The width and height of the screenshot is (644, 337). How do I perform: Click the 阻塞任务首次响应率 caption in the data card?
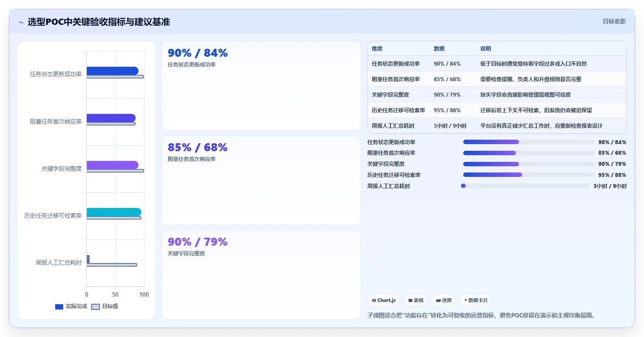click(191, 159)
